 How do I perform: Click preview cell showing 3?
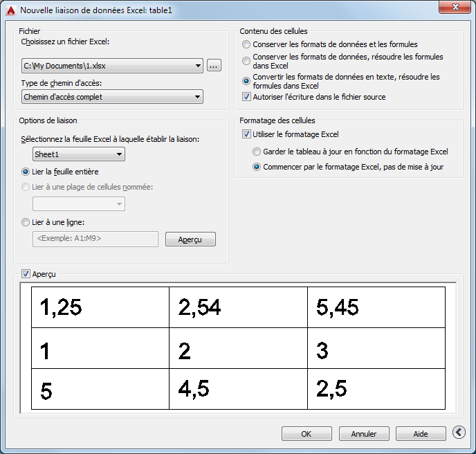click(x=376, y=348)
